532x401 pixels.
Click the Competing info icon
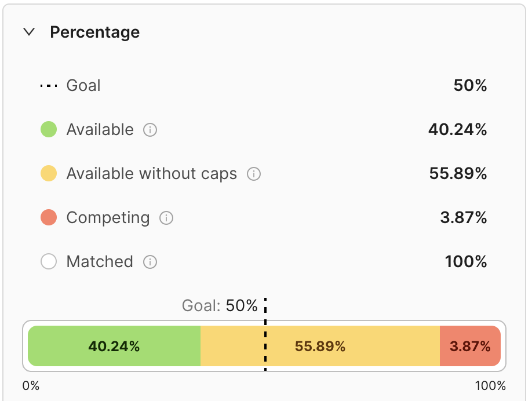pyautogui.click(x=166, y=218)
